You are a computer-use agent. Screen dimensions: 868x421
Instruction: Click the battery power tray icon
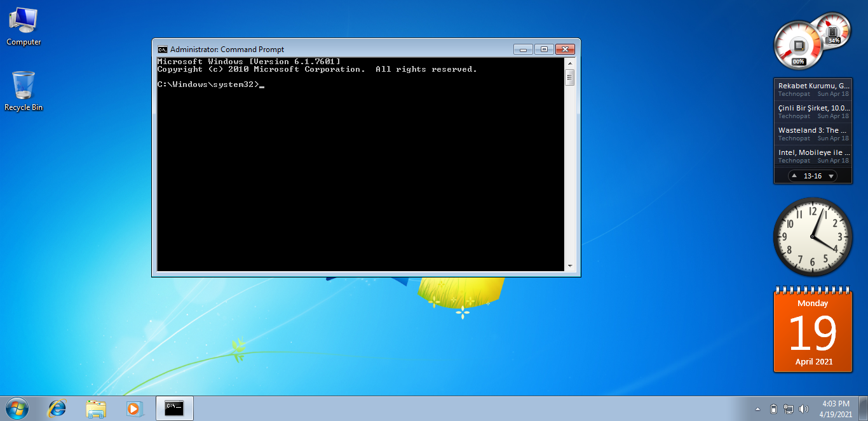click(x=773, y=409)
